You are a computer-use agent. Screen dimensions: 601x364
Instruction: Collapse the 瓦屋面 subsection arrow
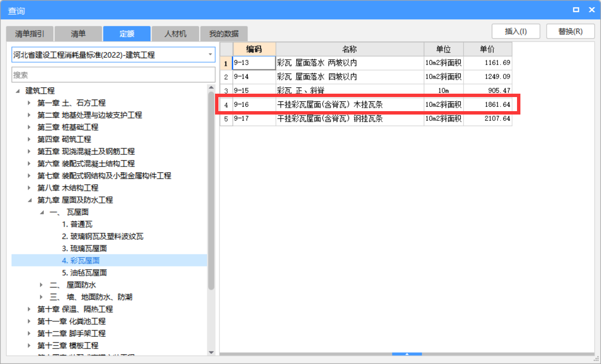[x=42, y=212]
